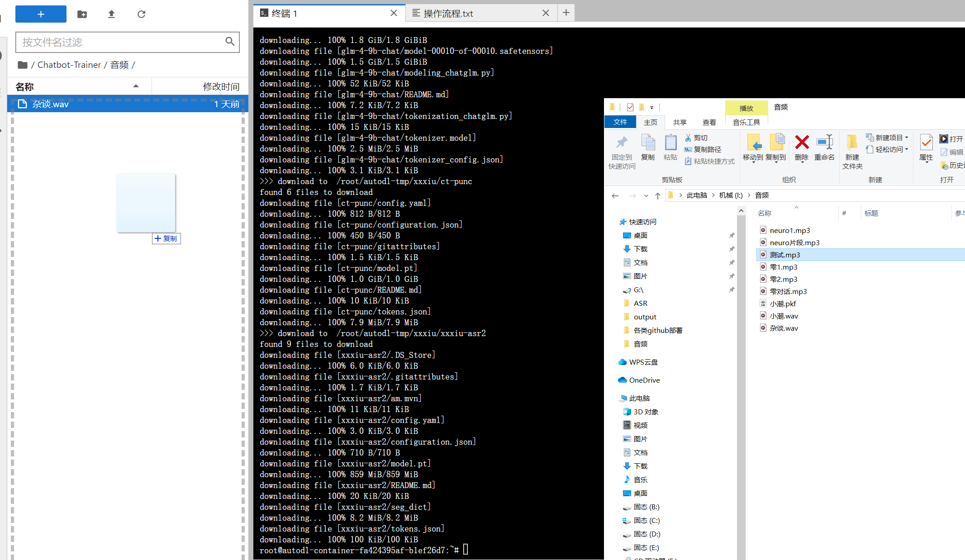The image size is (965, 560).
Task: Select 测试.mp3 in the file list
Action: [x=784, y=255]
